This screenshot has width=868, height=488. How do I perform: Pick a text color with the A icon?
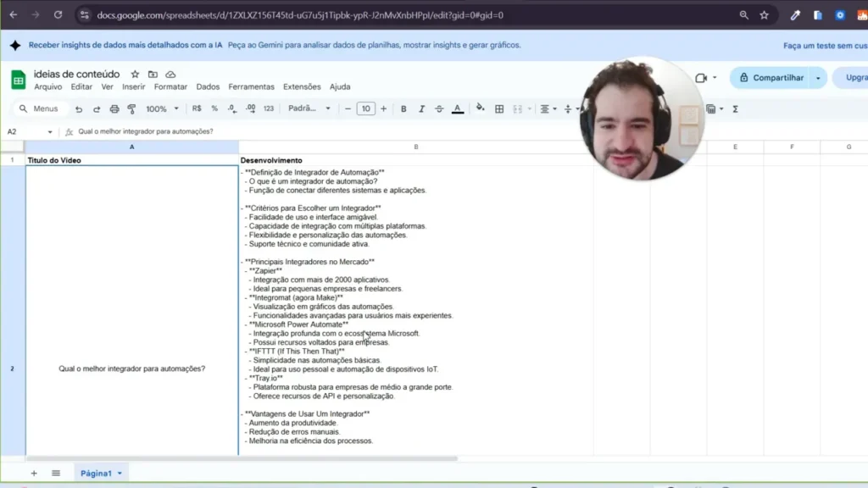coord(457,109)
